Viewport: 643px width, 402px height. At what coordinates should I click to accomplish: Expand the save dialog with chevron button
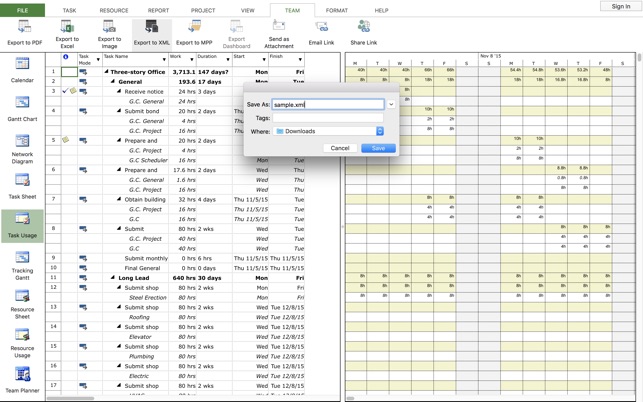coord(391,104)
